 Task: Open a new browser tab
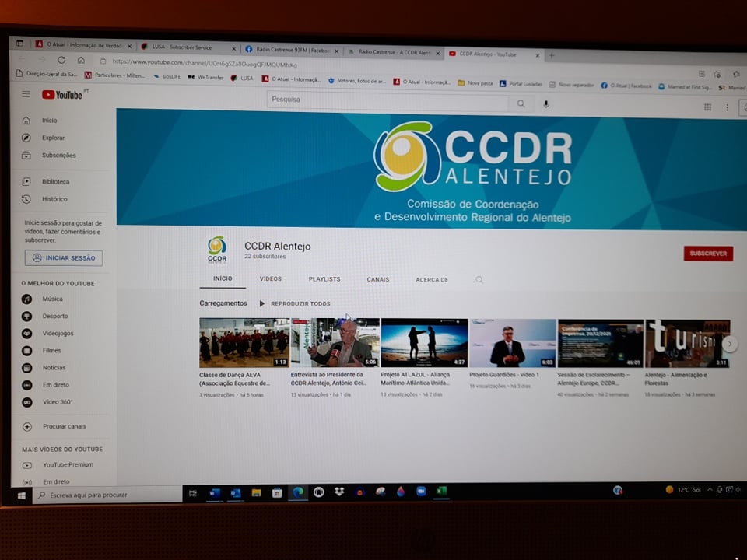click(551, 56)
